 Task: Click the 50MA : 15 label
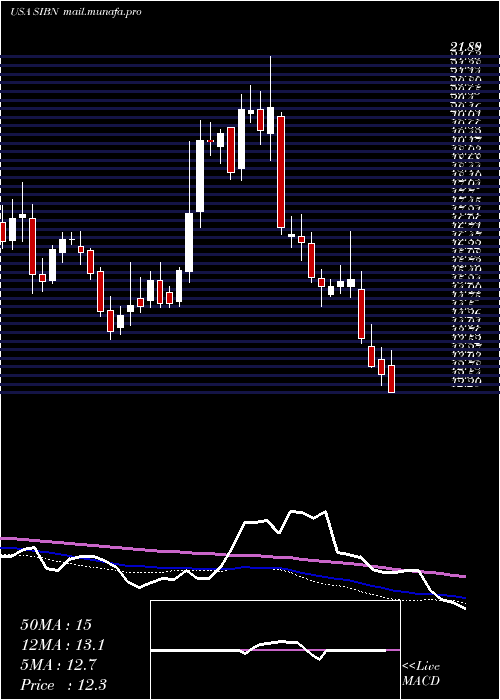[x=56, y=625]
